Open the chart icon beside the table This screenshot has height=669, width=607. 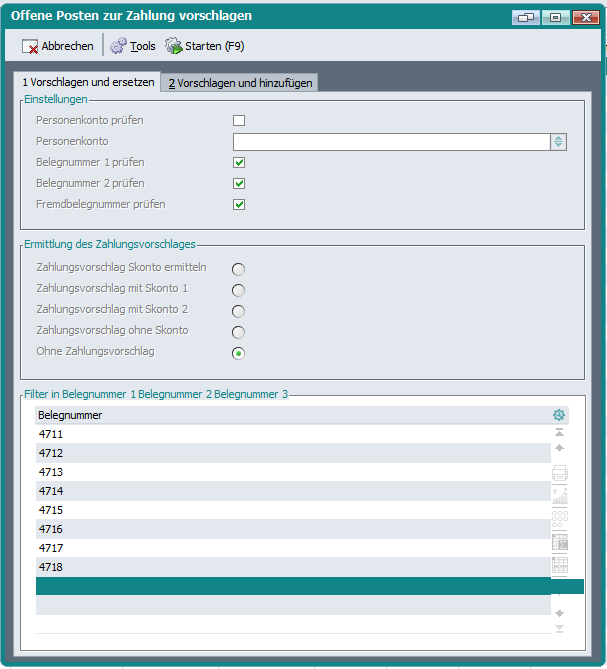[560, 495]
